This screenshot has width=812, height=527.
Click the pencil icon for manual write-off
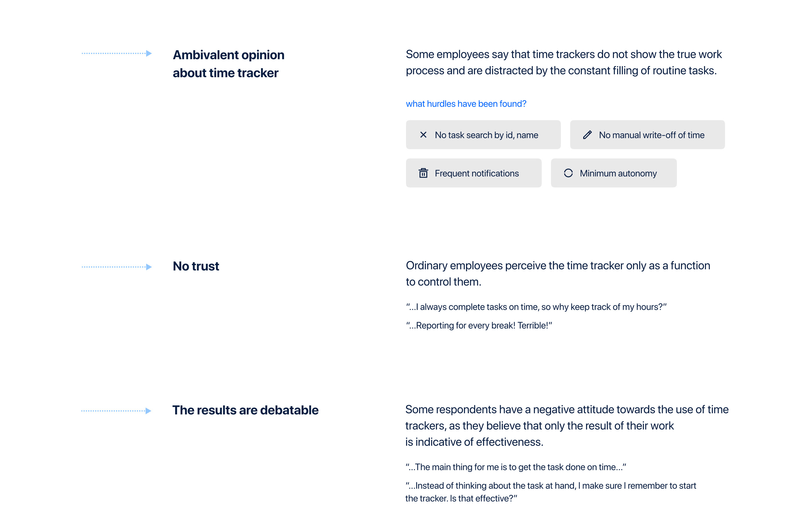pos(587,135)
